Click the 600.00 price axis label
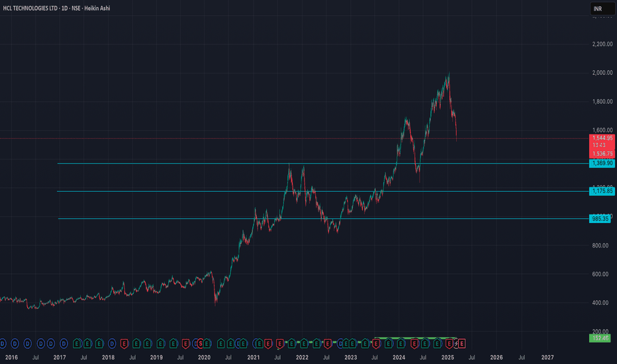617x364 pixels. 600,274
